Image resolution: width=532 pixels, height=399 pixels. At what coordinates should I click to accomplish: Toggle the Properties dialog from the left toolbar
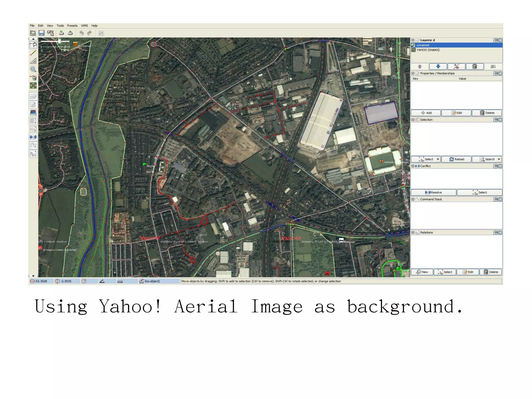[33, 104]
